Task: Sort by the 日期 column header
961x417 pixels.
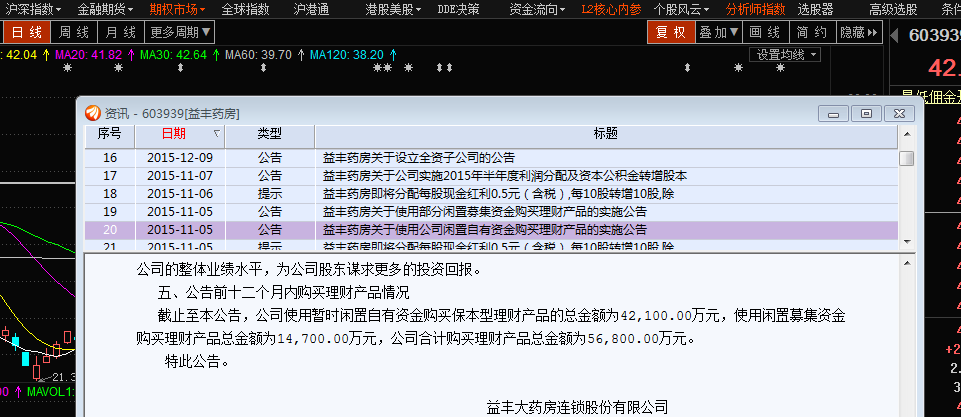Action: tap(180, 136)
